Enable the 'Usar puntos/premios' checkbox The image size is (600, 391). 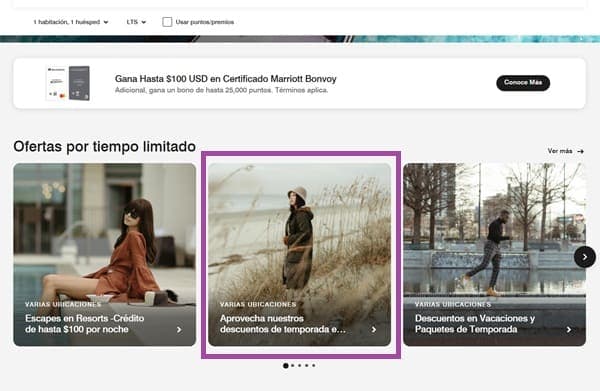[x=167, y=22]
